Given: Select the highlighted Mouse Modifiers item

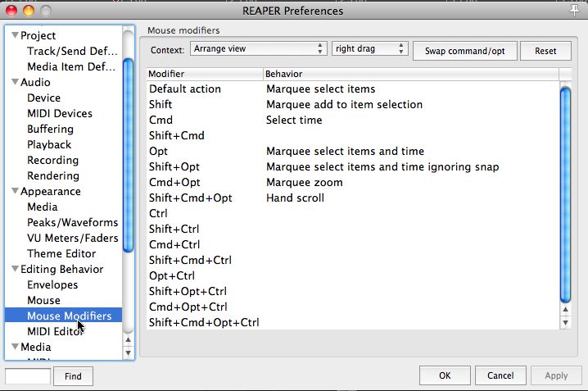Looking at the screenshot, I should coord(63,316).
